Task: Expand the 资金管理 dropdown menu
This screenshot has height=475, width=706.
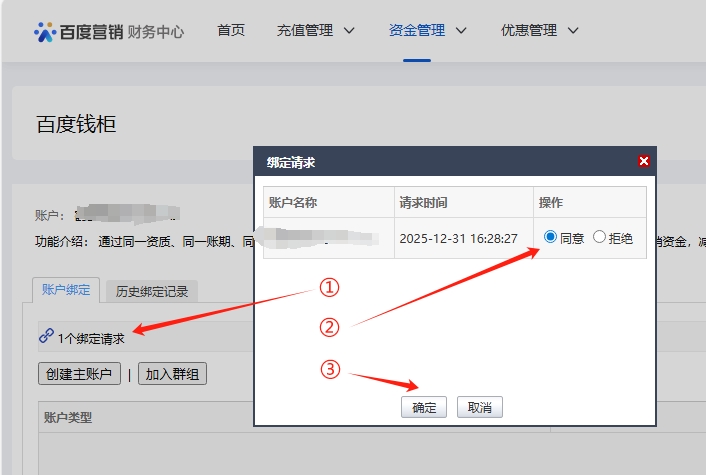Action: [427, 30]
